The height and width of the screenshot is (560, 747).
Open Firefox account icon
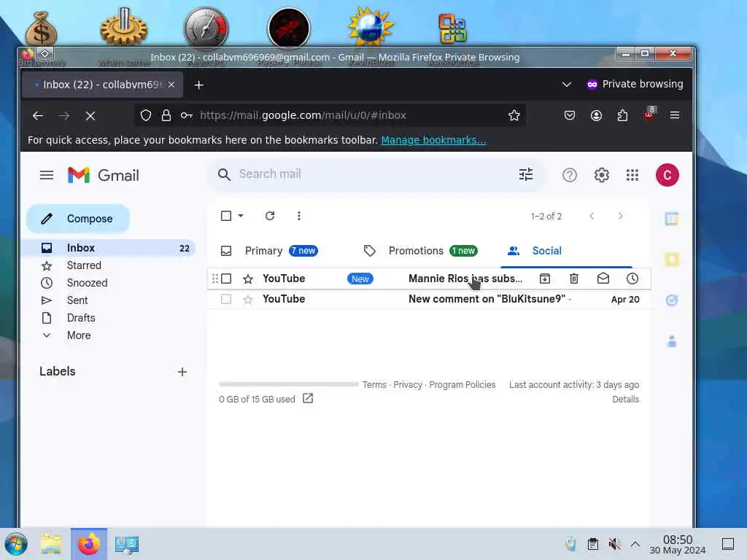(x=596, y=115)
